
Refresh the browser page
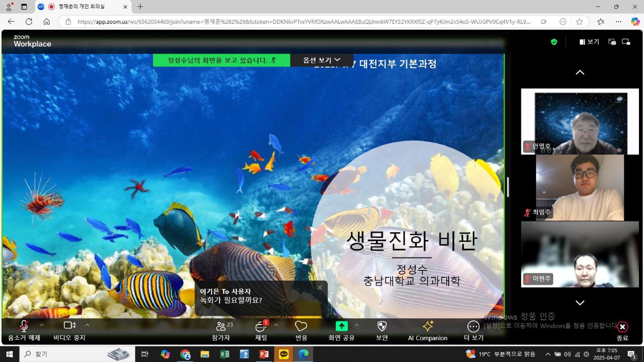[x=29, y=22]
